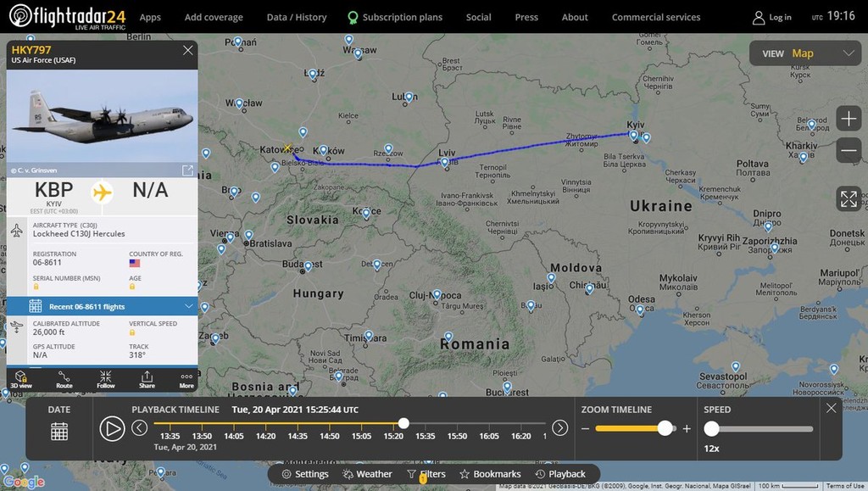The height and width of the screenshot is (491, 868).
Task: Increase timeline zoom with plus
Action: coord(687,429)
